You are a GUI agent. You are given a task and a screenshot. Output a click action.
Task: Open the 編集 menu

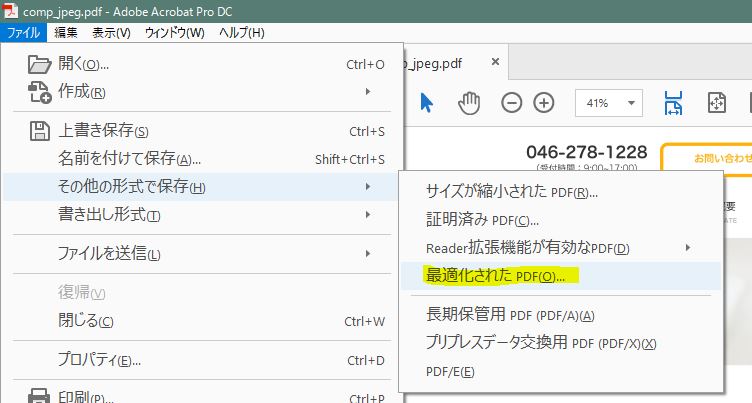pos(66,33)
